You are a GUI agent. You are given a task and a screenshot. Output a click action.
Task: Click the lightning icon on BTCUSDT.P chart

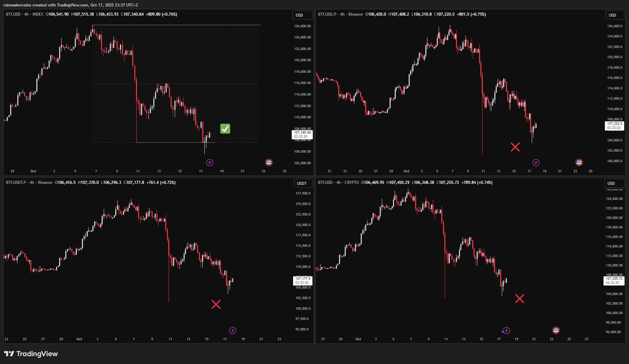pos(233,330)
